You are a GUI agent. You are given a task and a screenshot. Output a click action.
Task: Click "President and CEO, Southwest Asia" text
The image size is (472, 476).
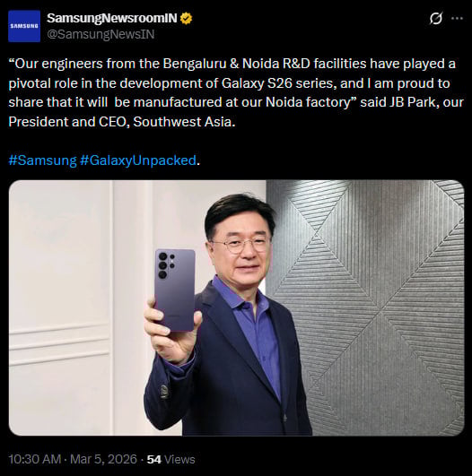pos(122,122)
